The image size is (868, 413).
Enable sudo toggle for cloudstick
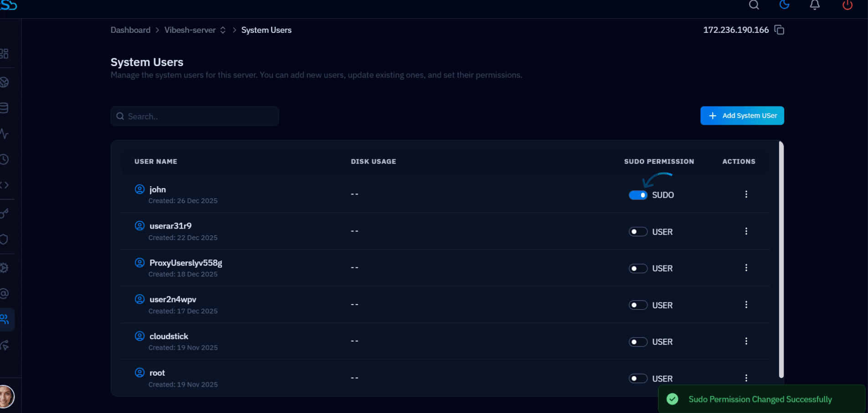(638, 342)
